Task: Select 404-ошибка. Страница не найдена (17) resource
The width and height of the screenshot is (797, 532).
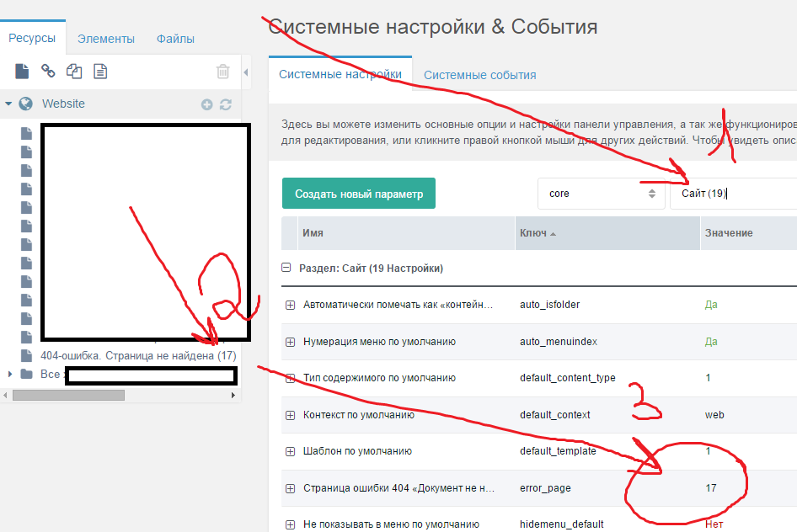Action: [138, 355]
